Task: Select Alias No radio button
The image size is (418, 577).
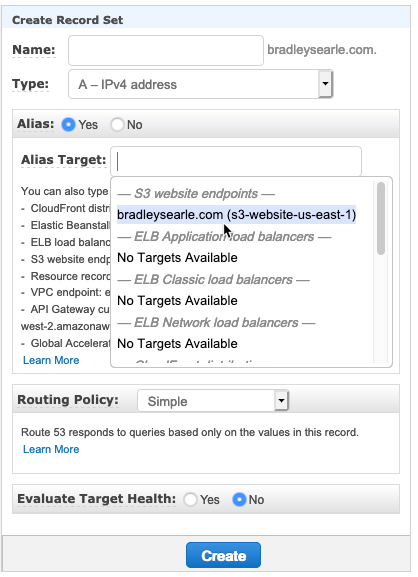Action: point(117,124)
